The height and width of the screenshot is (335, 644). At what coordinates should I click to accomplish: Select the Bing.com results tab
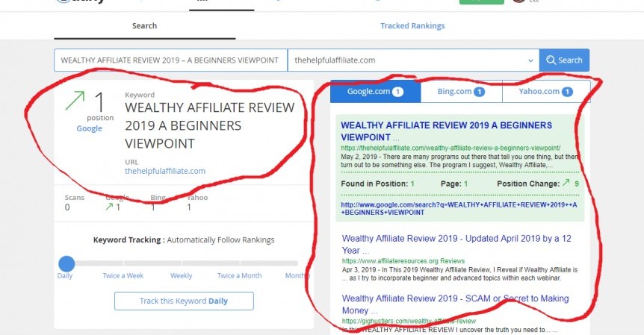461,92
